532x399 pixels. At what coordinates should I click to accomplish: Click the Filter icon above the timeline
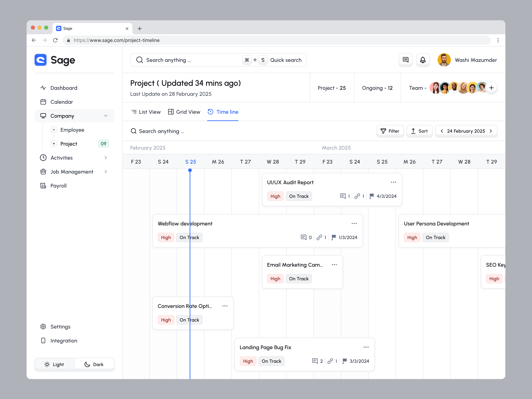(x=383, y=131)
